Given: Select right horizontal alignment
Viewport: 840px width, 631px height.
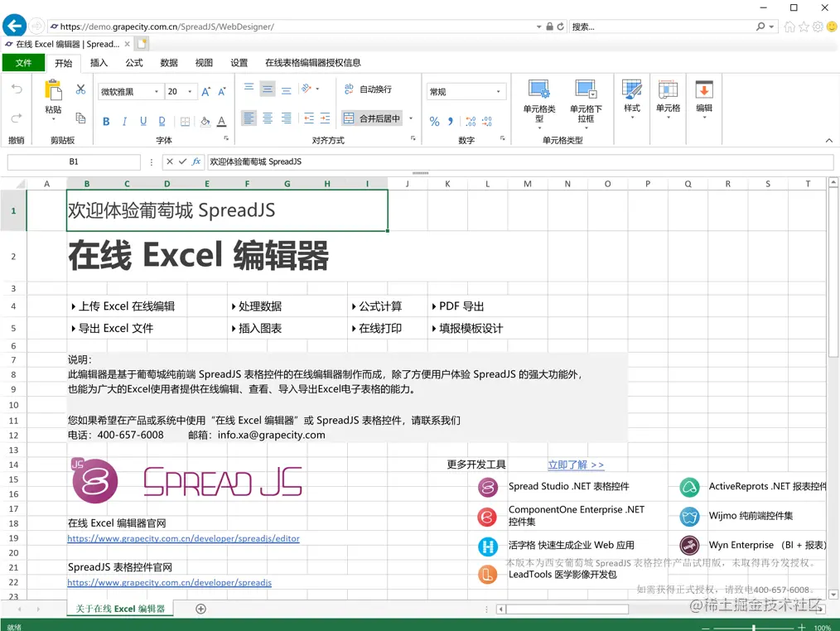Looking at the screenshot, I should click(286, 118).
